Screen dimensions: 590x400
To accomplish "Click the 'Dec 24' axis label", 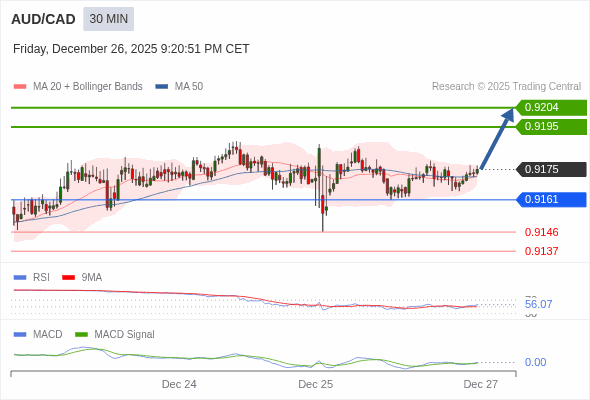I will (179, 384).
